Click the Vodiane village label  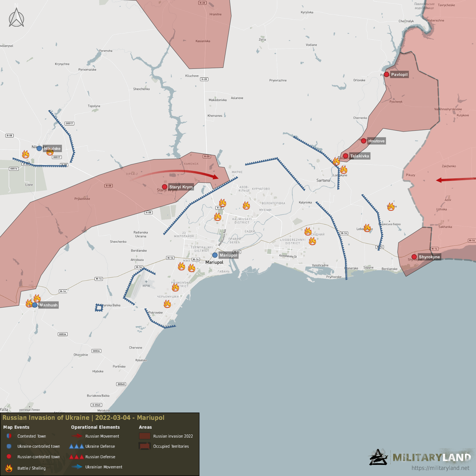pyautogui.click(x=311, y=45)
